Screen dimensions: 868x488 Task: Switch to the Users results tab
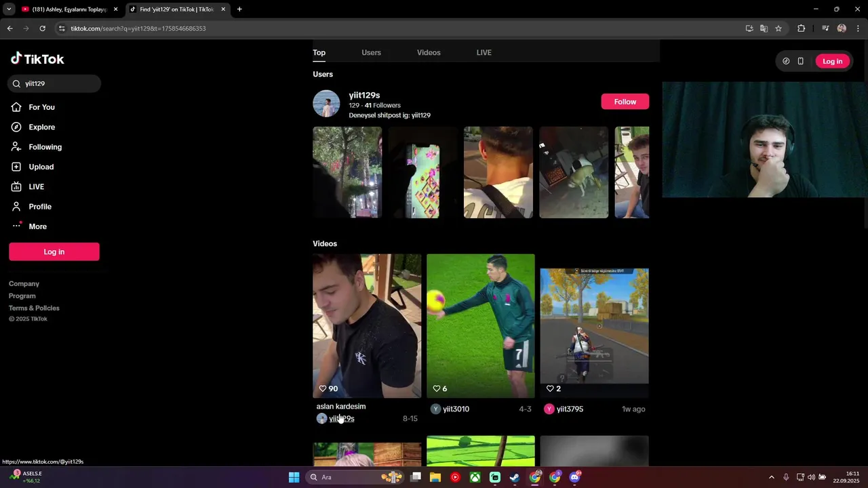tap(371, 53)
